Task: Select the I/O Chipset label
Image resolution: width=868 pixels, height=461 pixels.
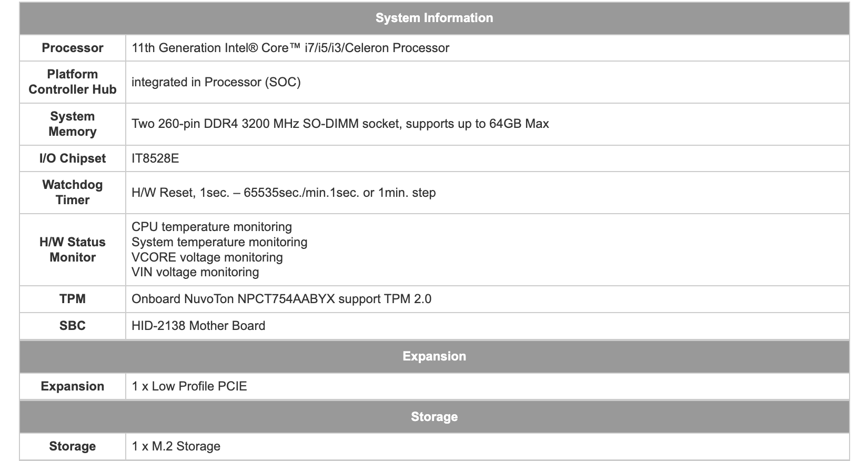Action: tap(73, 158)
